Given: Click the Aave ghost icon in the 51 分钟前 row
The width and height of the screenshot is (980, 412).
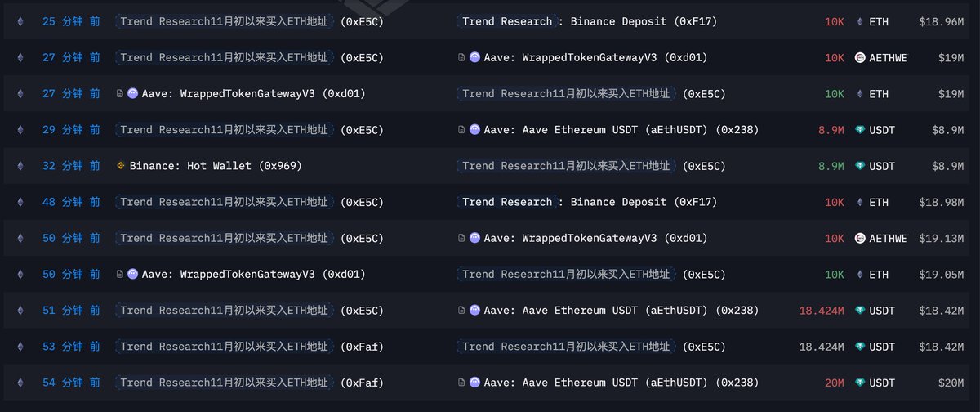Looking at the screenshot, I should point(474,311).
